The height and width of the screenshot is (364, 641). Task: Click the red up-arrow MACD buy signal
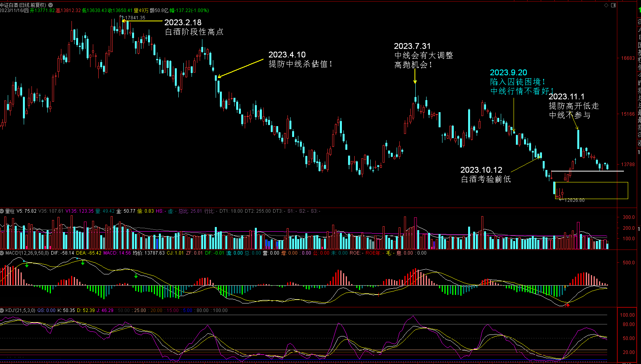pyautogui.click(x=568, y=305)
